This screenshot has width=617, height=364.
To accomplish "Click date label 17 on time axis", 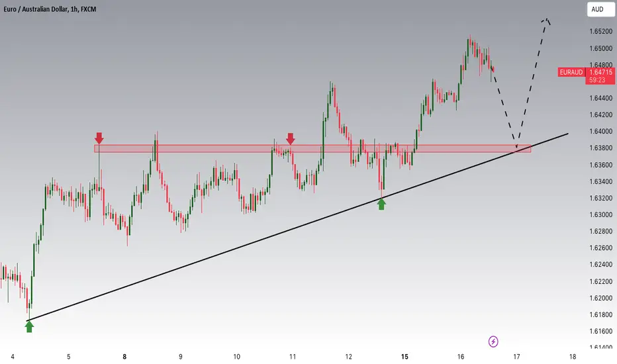I will point(516,357).
